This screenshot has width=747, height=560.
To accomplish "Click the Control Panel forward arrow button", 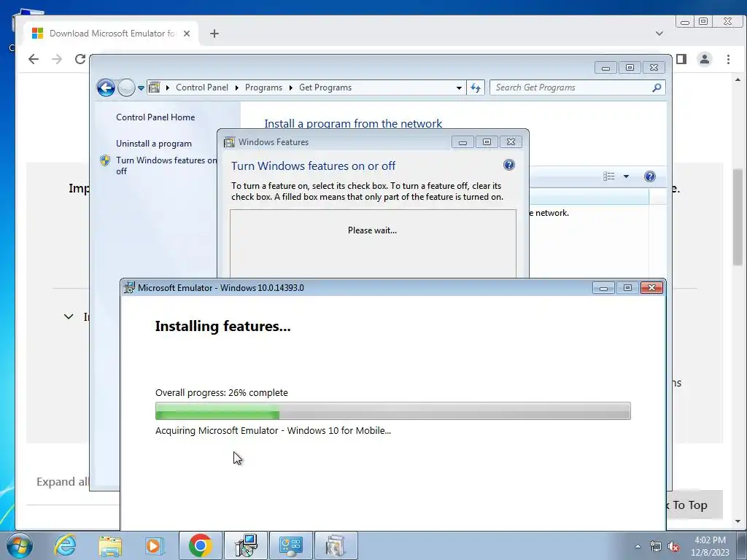I will 126,87.
